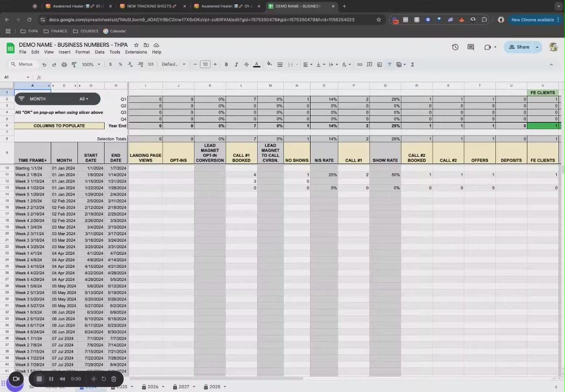The image size is (565, 392).
Task: Check cloud save status icon
Action: tap(156, 45)
